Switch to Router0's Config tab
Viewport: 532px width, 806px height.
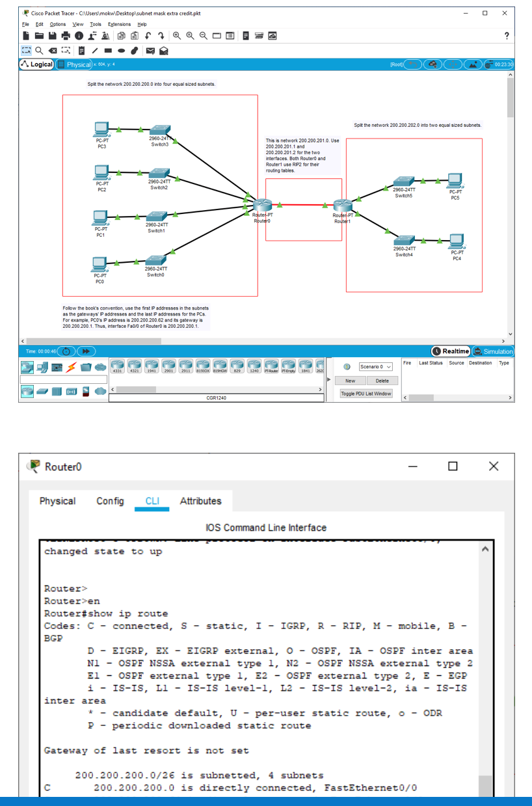109,501
